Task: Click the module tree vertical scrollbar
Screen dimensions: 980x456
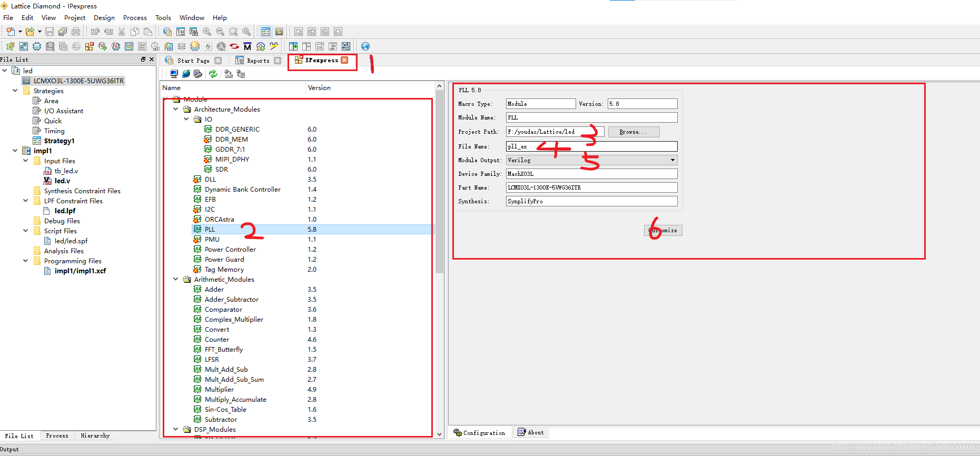Action: click(x=440, y=182)
